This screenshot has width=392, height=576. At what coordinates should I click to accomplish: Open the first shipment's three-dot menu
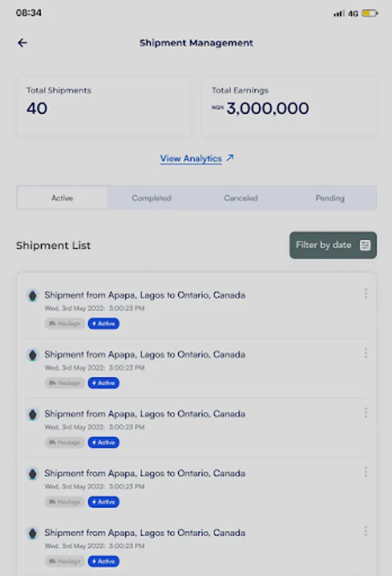coord(365,294)
